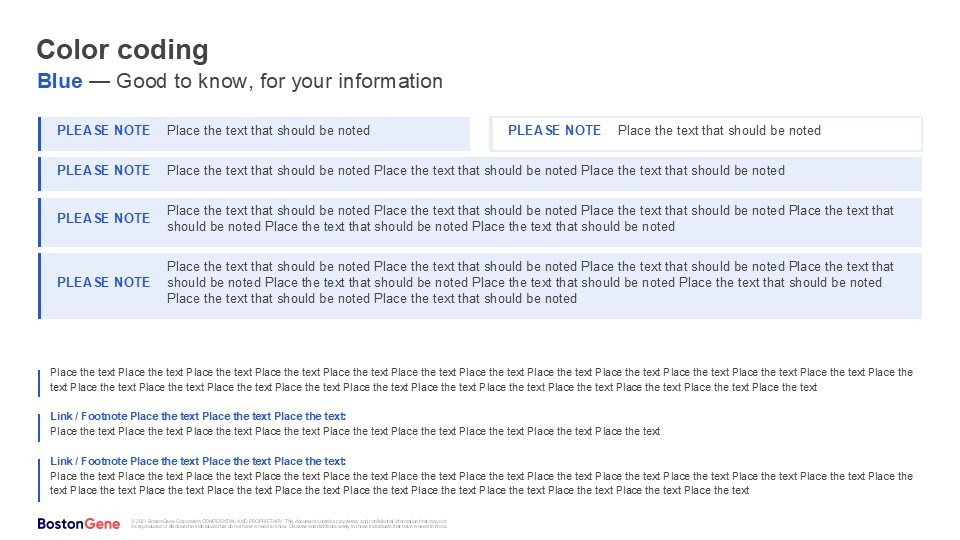The image size is (960, 540).
Task: Click the first footnote paragraph without a heading
Action: (480, 380)
